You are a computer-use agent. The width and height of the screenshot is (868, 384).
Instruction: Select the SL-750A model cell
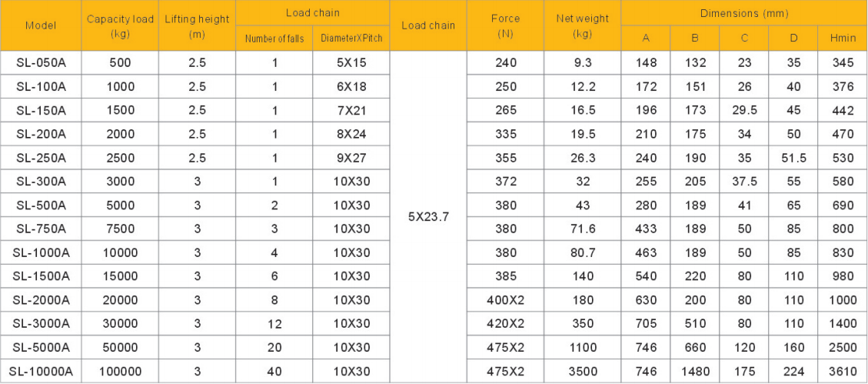tap(41, 229)
